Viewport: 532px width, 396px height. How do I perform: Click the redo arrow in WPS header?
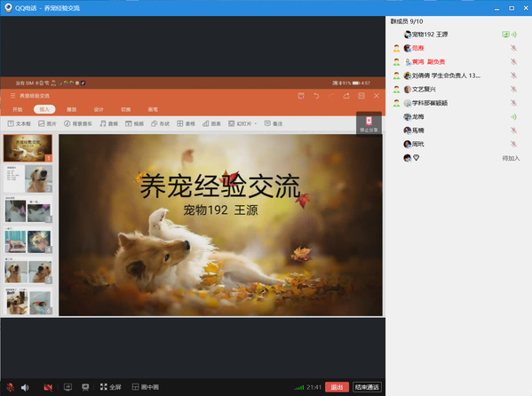coord(331,96)
